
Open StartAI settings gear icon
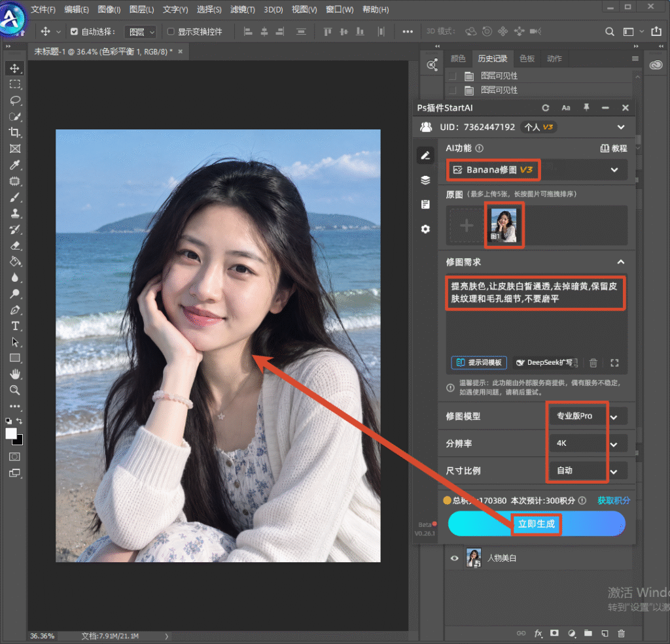pos(425,229)
